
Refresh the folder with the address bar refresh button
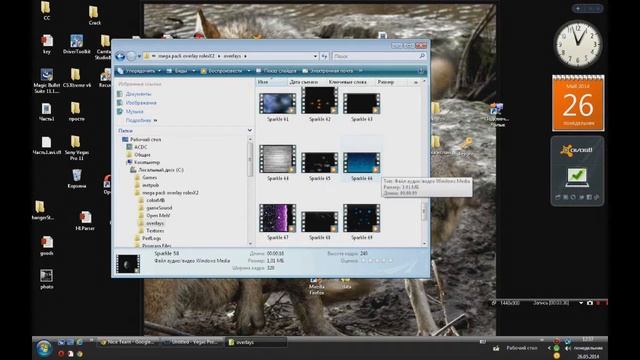(x=324, y=56)
